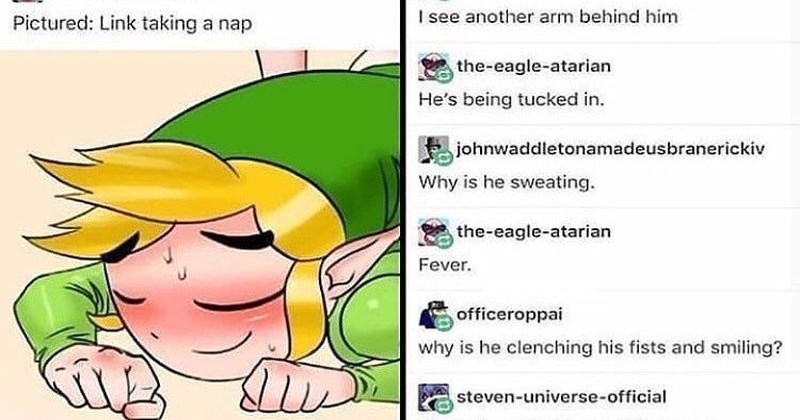The height and width of the screenshot is (420, 800).
Task: Open the Link napping illustration
Action: pos(199,235)
